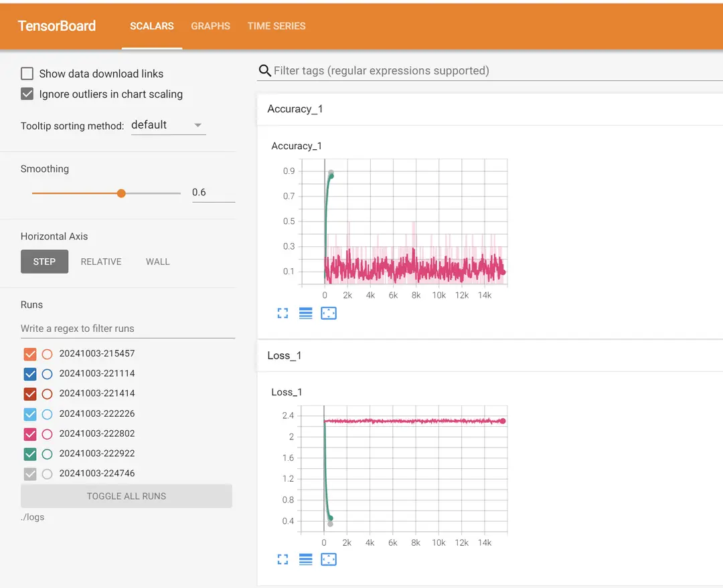
Task: Uncheck run 20241003-215457
Action: point(30,354)
